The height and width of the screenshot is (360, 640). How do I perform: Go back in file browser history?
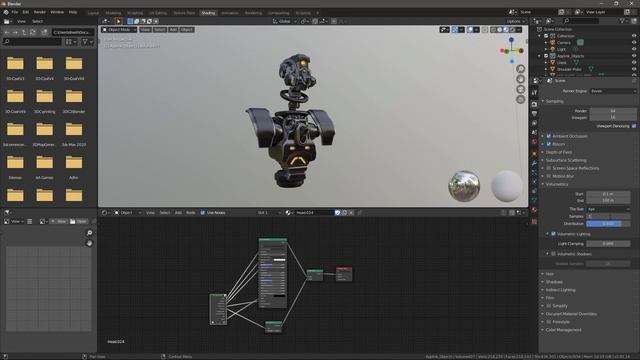click(x=7, y=32)
